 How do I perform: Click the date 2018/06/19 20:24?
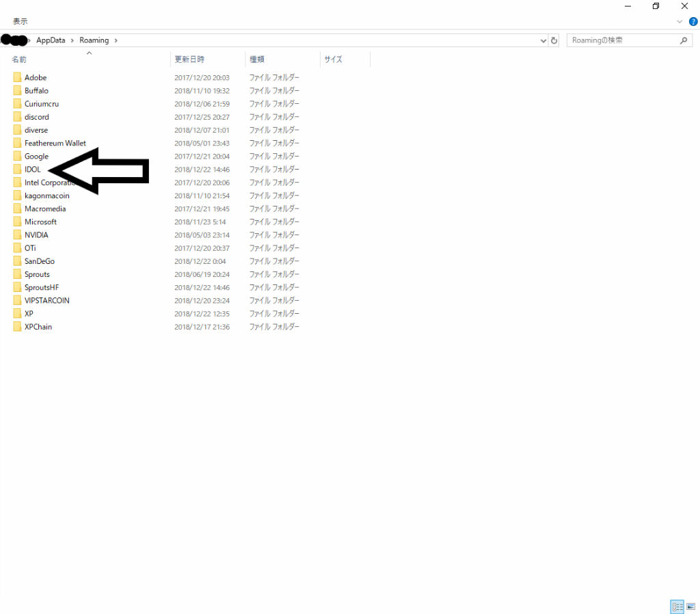point(202,274)
